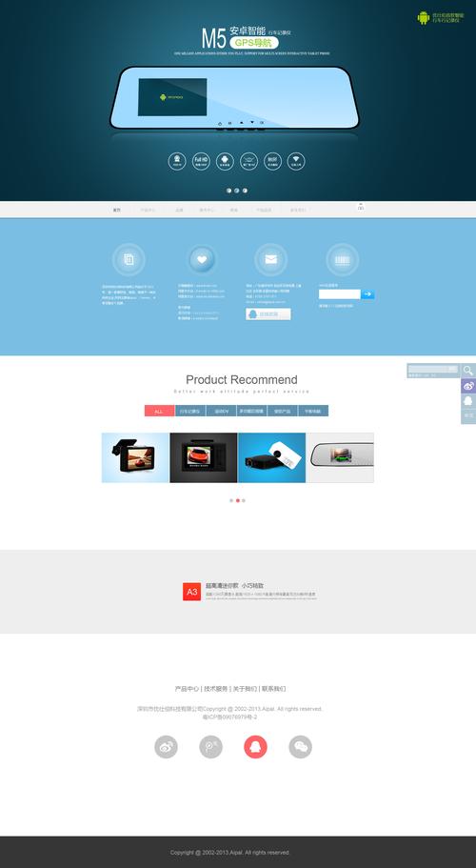
Task: Select the third banner carousel dot
Action: (245, 191)
